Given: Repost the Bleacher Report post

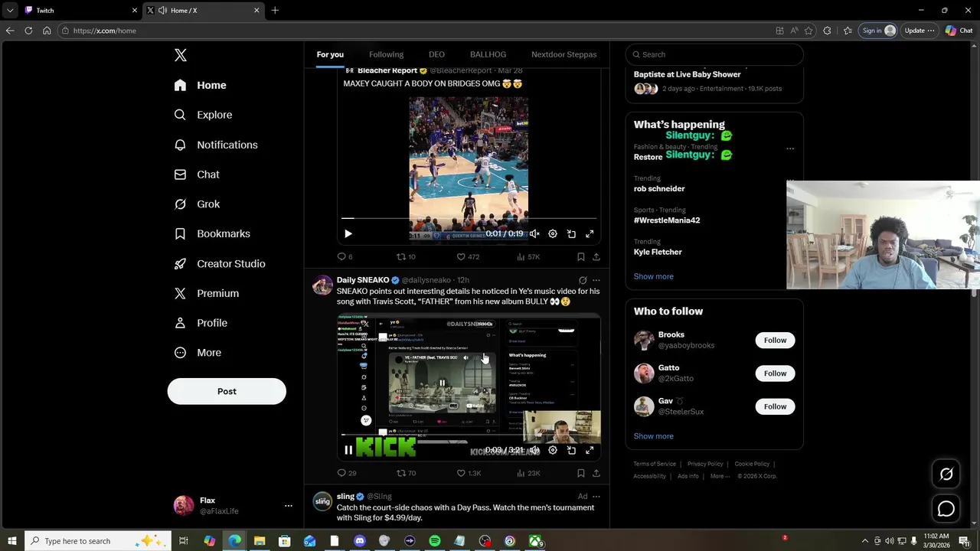Looking at the screenshot, I should [406, 257].
